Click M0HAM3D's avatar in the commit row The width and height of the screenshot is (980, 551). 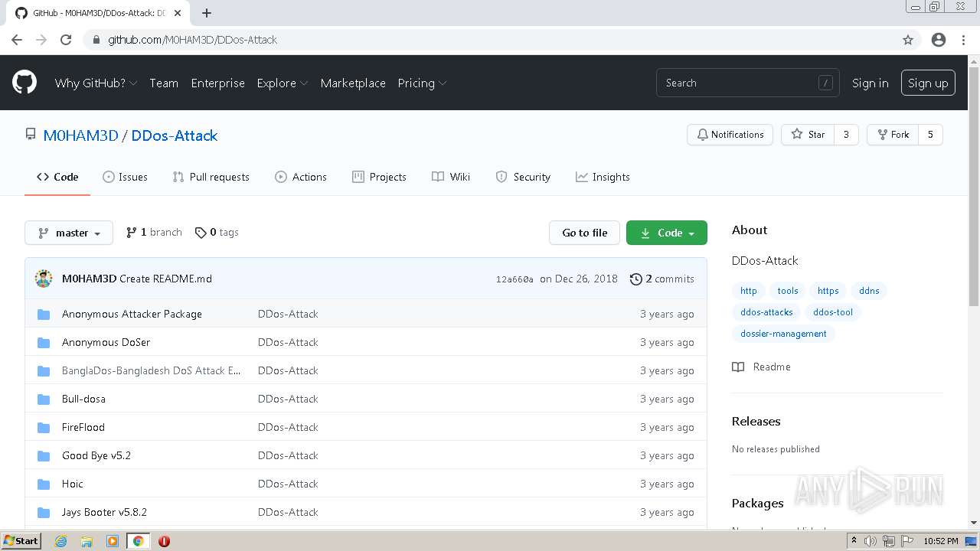44,279
